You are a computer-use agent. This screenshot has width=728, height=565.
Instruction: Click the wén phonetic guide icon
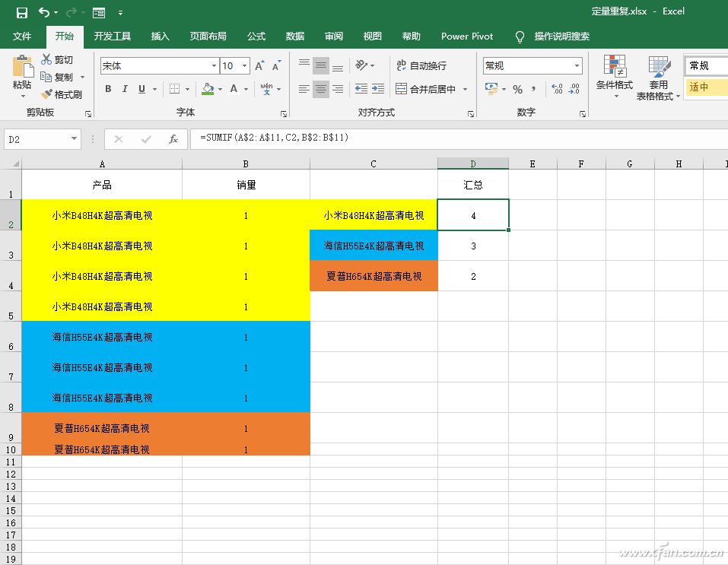pyautogui.click(x=266, y=89)
